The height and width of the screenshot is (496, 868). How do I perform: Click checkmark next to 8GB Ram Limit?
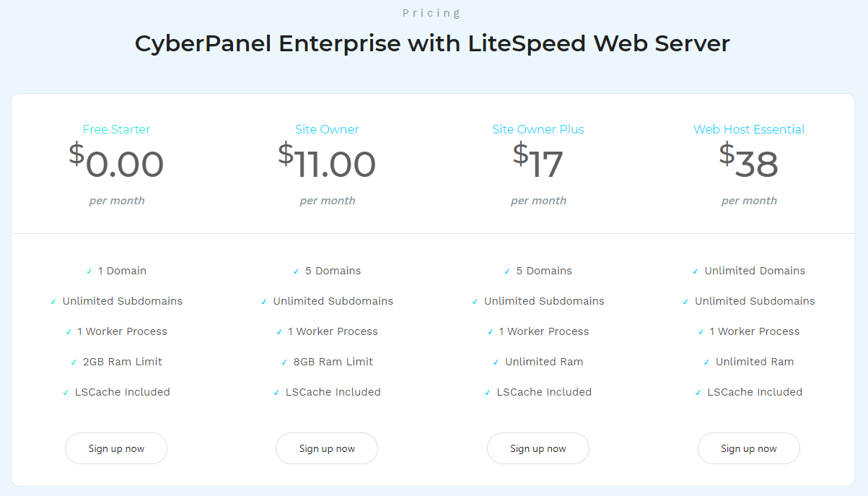coord(284,362)
